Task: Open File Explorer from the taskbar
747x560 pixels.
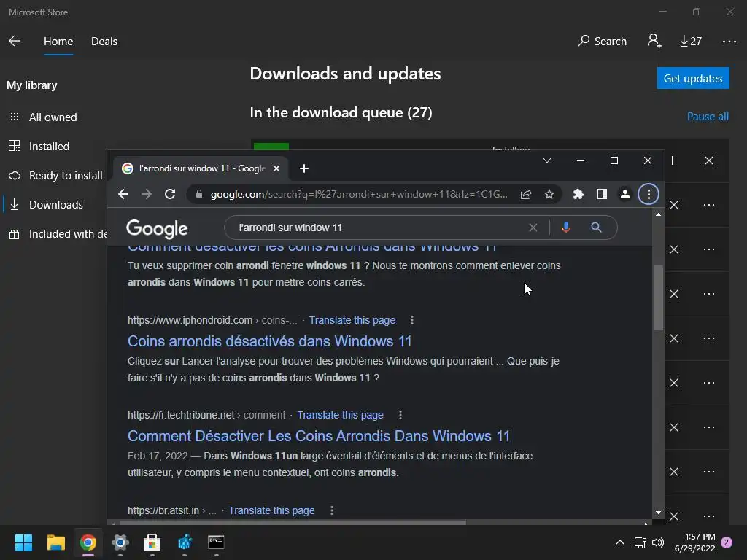Action: (x=55, y=542)
